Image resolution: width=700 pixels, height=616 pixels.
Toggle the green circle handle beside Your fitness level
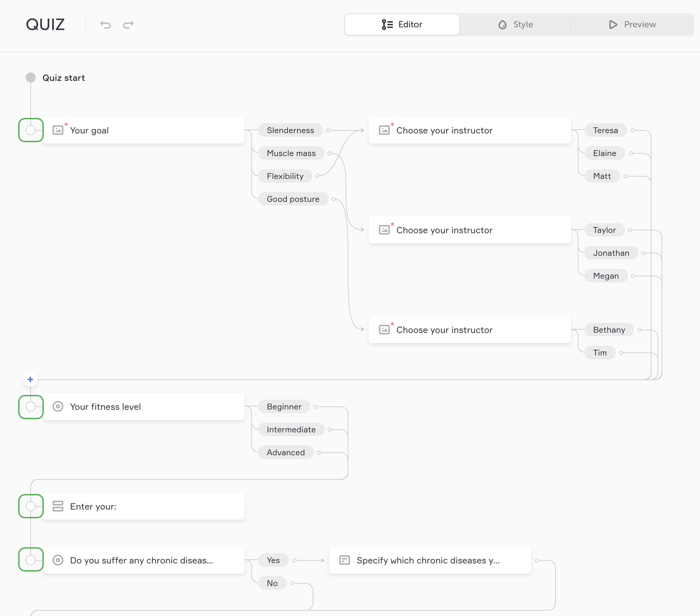[31, 406]
